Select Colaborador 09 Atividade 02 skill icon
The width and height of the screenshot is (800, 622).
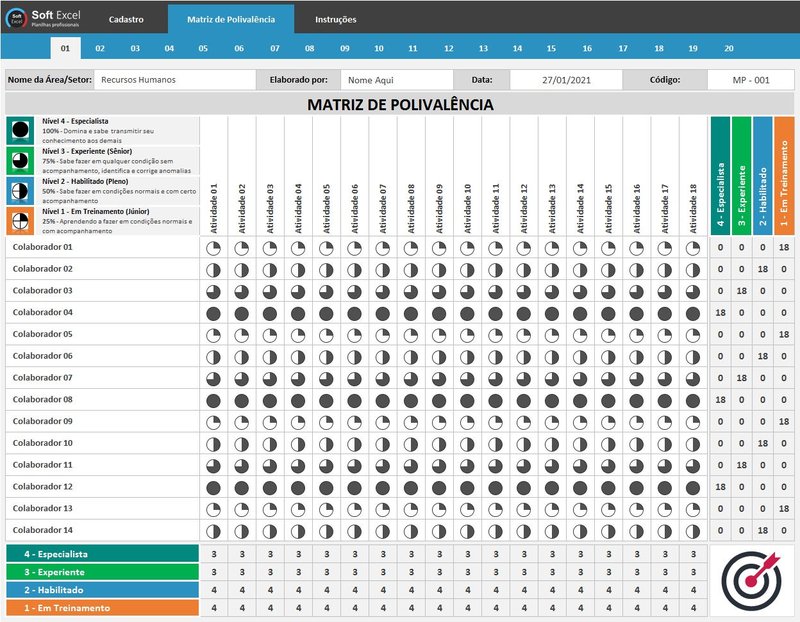point(242,422)
